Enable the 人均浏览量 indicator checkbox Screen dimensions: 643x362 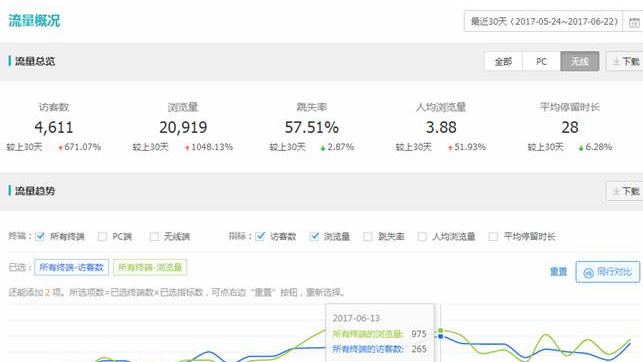point(422,237)
